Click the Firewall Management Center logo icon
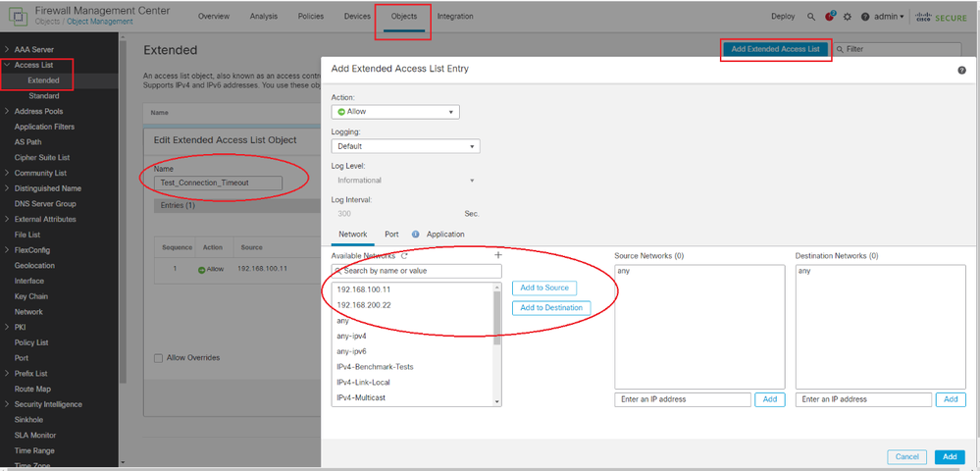Image resolution: width=980 pixels, height=471 pixels. (17, 17)
